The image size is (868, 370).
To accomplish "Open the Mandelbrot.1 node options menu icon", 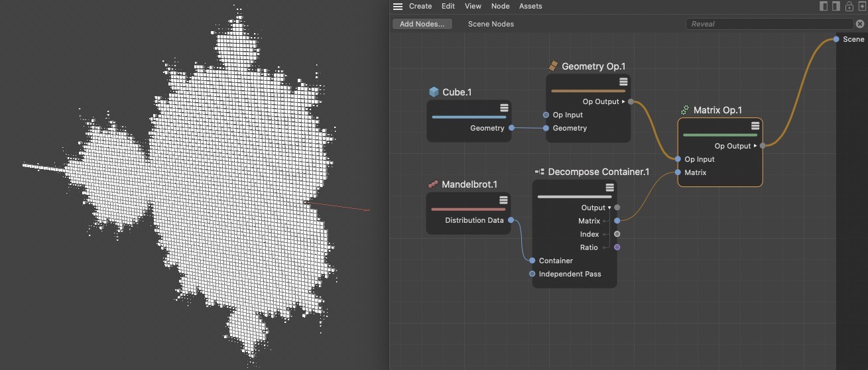I will [503, 200].
